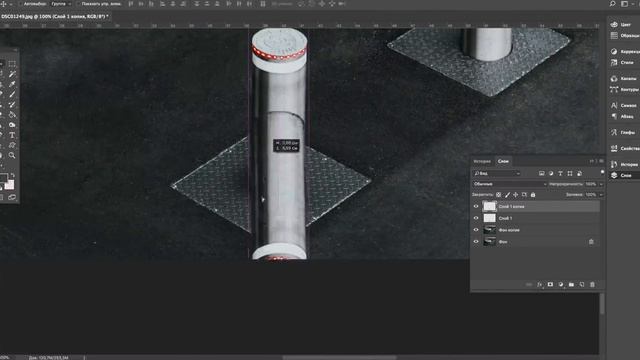Open the background color picker

coord(9,185)
